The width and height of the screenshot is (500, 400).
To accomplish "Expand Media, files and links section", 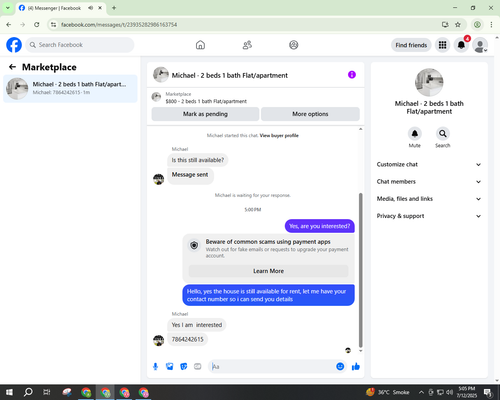I will (429, 199).
